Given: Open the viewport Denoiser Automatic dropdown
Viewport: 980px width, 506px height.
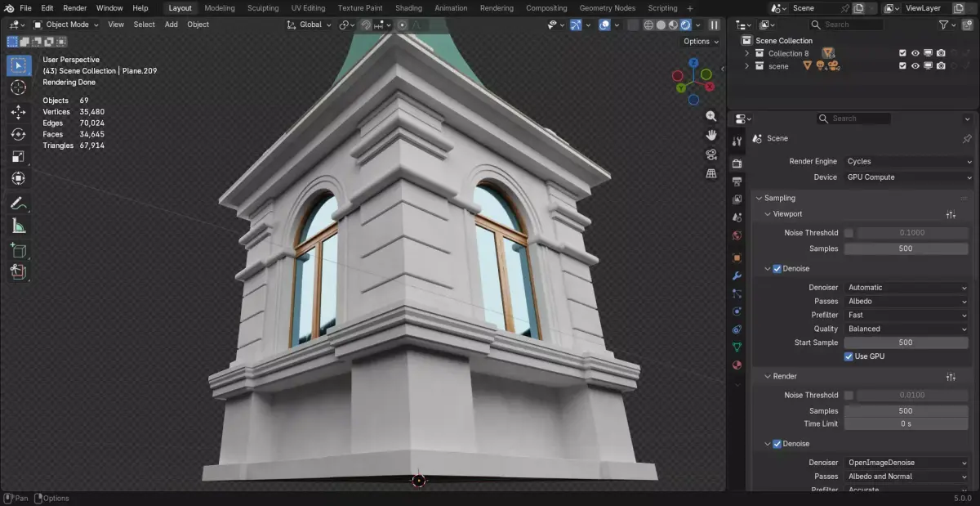Looking at the screenshot, I should [x=906, y=288].
